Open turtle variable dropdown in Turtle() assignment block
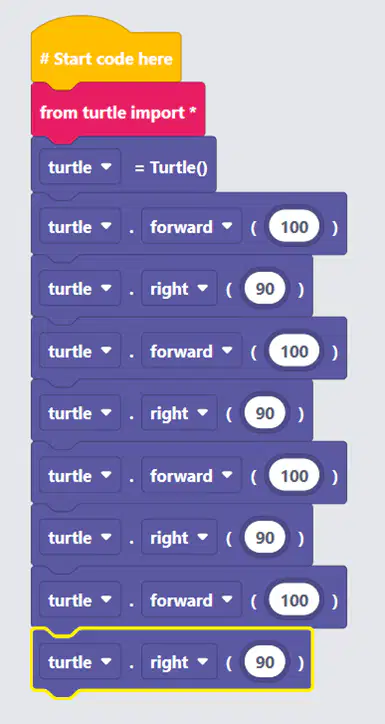 tap(80, 167)
